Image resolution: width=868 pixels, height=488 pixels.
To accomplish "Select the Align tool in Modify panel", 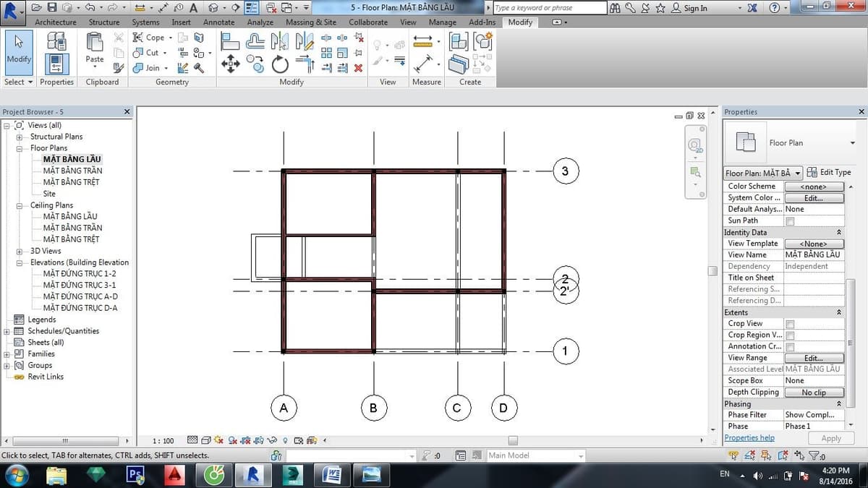I will point(231,41).
